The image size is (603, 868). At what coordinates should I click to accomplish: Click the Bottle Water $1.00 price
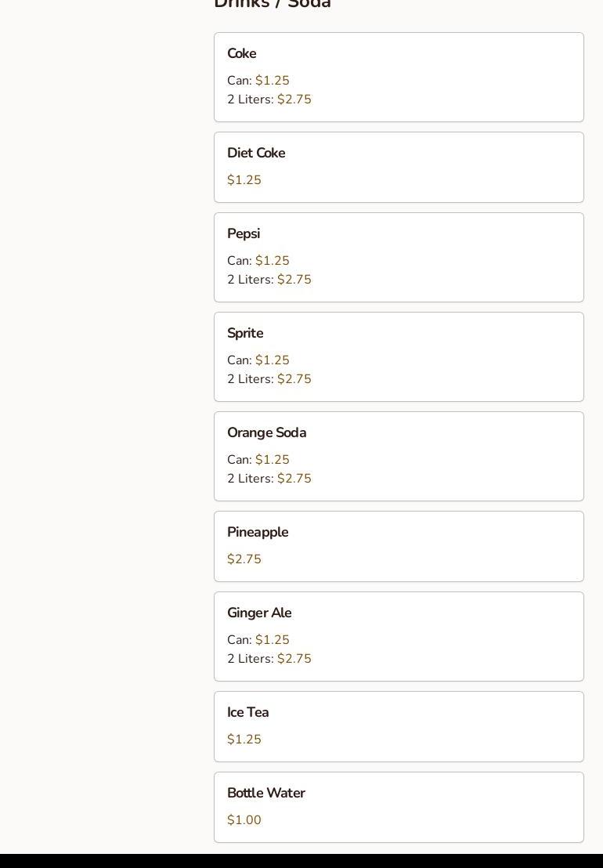(x=244, y=820)
